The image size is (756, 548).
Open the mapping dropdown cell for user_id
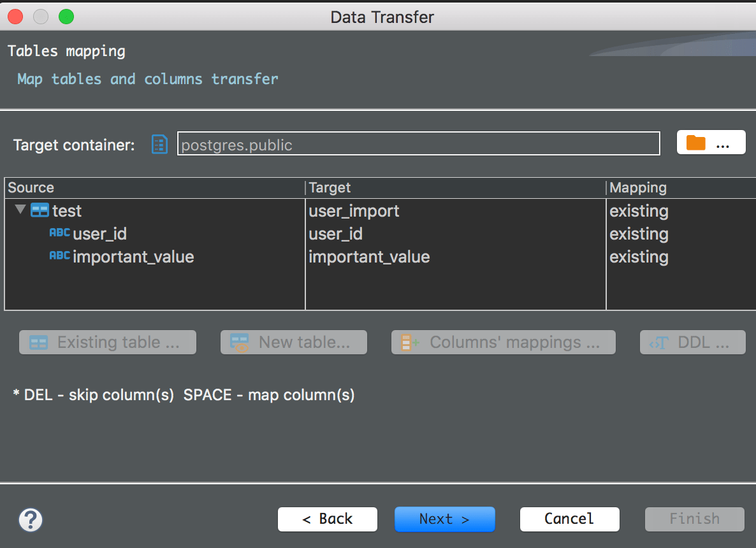click(x=681, y=234)
